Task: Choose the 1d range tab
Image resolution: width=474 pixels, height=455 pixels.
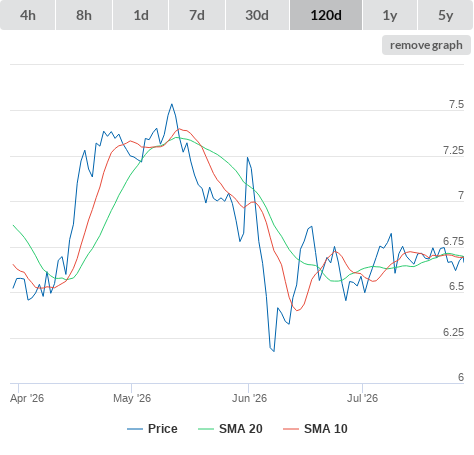Action: pos(141,15)
